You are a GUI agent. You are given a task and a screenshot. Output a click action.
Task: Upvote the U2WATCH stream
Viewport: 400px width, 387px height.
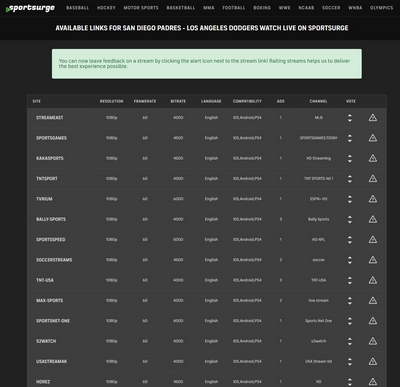pyautogui.click(x=349, y=339)
